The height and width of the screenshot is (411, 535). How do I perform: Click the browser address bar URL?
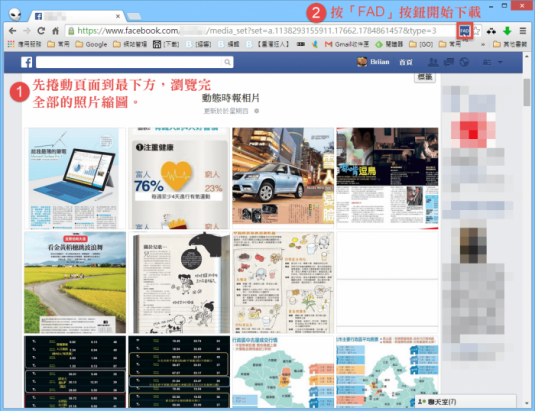(257, 31)
